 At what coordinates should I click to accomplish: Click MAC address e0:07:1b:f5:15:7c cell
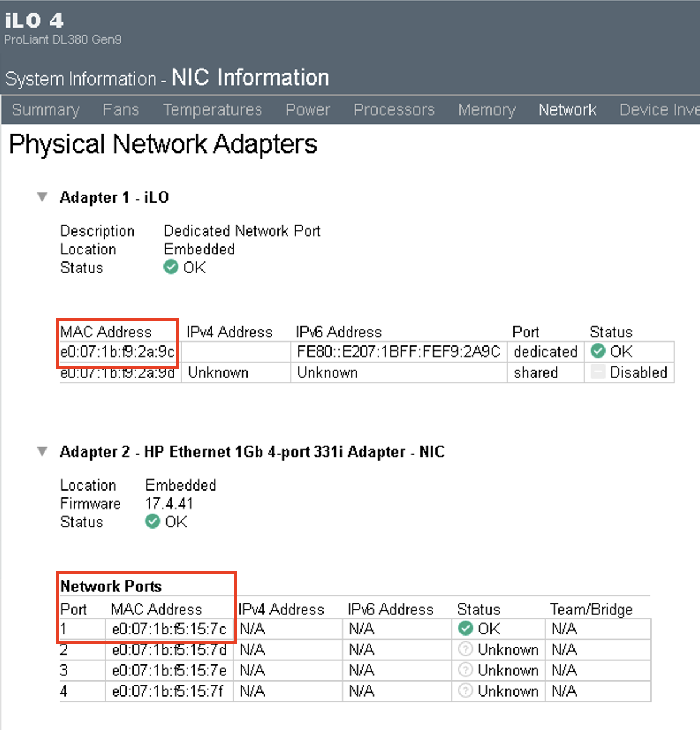pyautogui.click(x=169, y=629)
